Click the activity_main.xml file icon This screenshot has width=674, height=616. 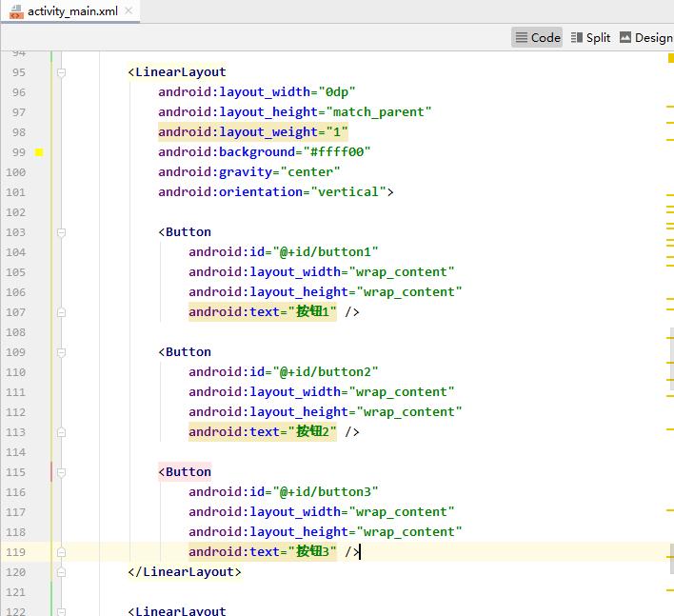(x=16, y=11)
